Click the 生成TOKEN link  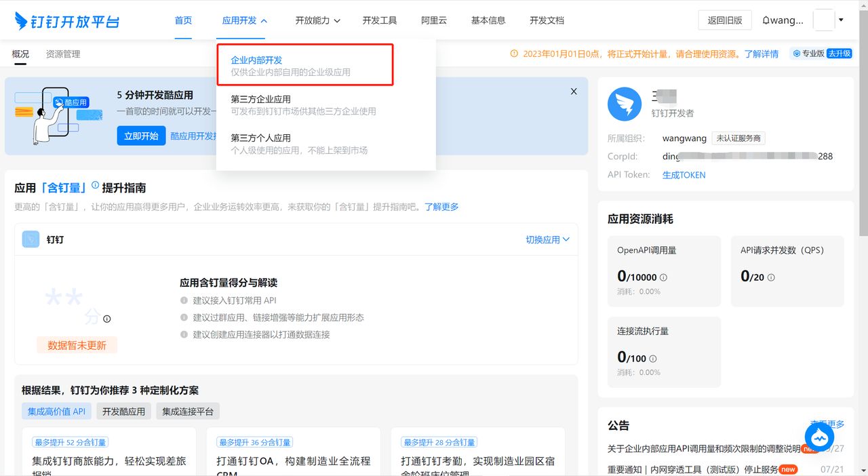coord(684,174)
